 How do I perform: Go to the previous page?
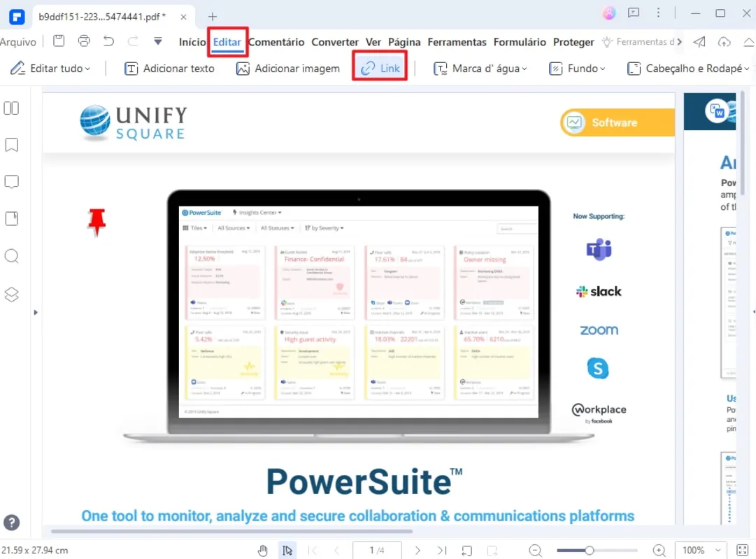(336, 551)
